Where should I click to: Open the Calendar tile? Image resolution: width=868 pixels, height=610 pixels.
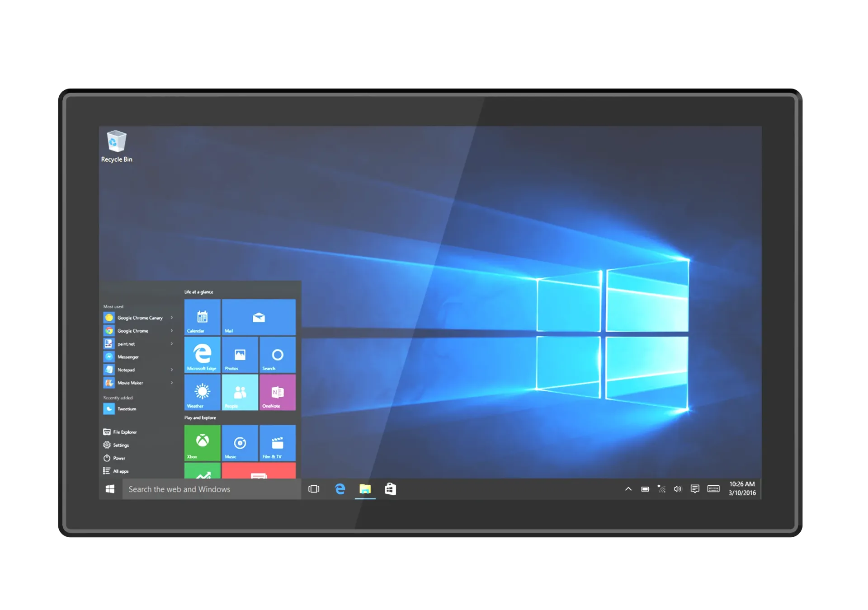click(x=202, y=317)
